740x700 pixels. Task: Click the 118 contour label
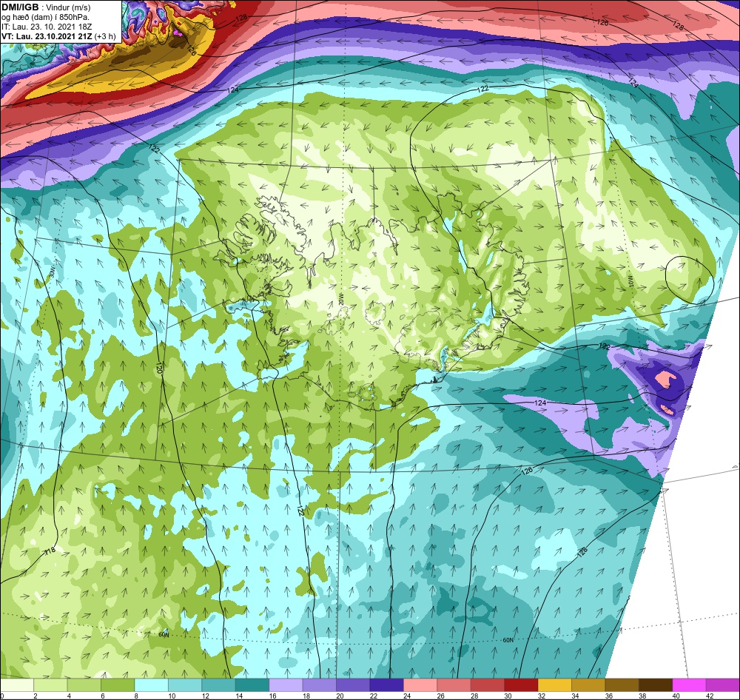pos(50,551)
